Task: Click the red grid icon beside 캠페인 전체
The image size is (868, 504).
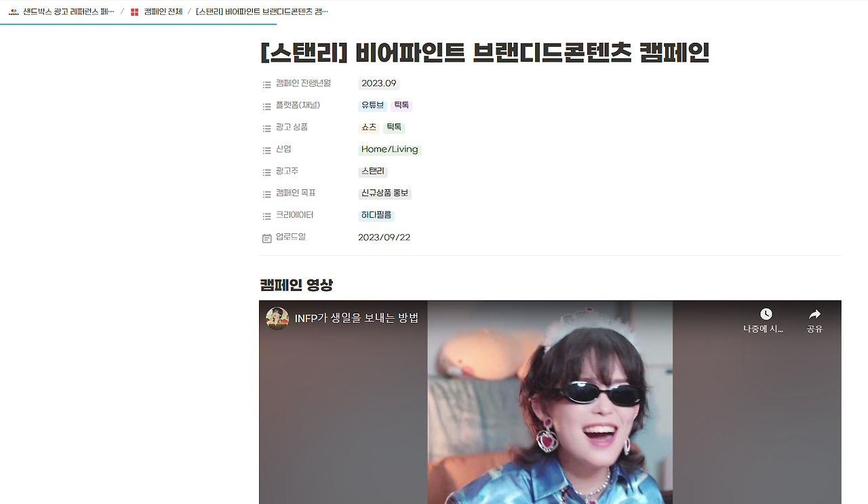Action: (x=135, y=12)
